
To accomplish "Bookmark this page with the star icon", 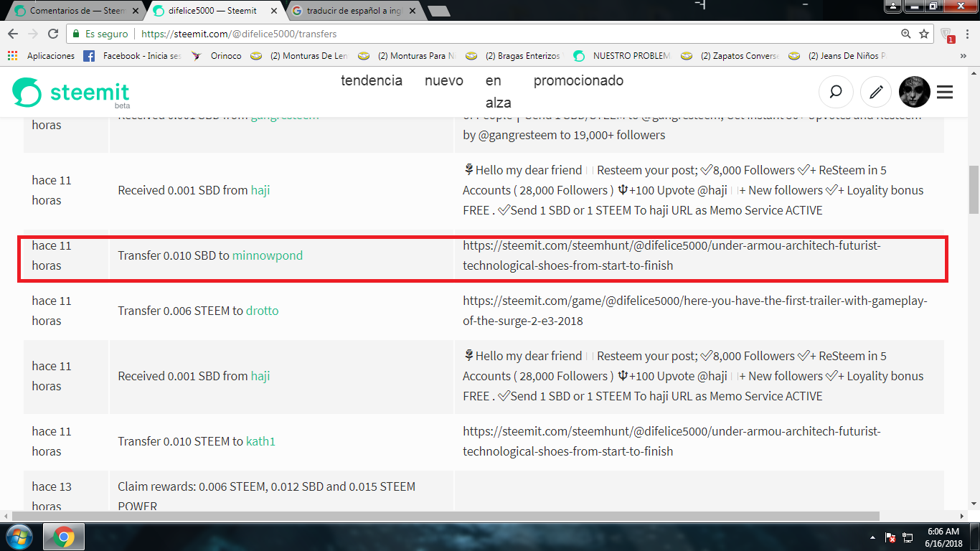I will (924, 34).
